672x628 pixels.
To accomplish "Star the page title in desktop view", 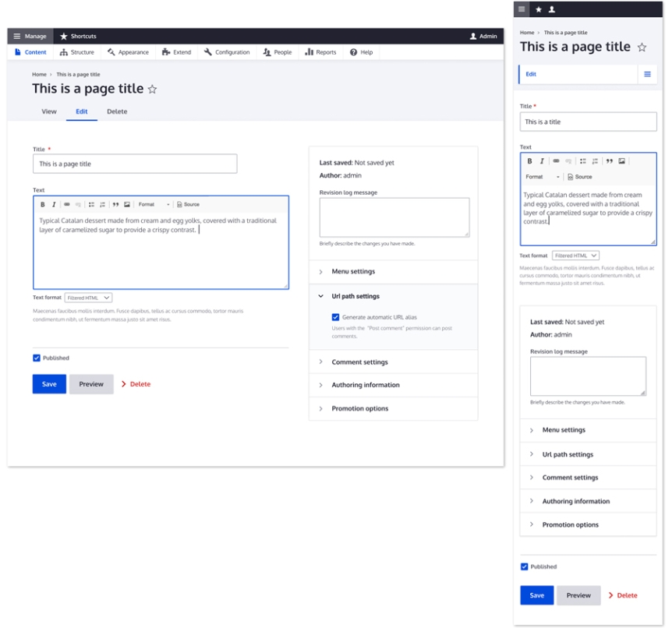I will pos(152,90).
